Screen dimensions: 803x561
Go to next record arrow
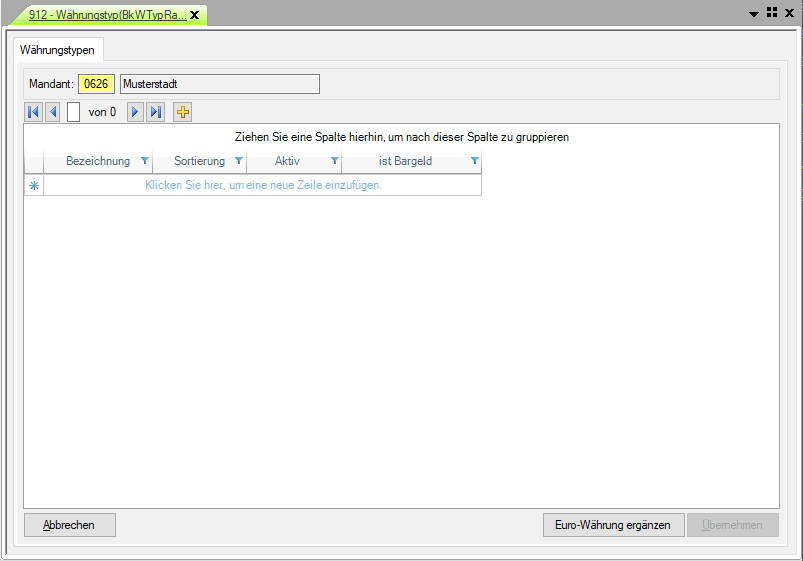[x=135, y=112]
